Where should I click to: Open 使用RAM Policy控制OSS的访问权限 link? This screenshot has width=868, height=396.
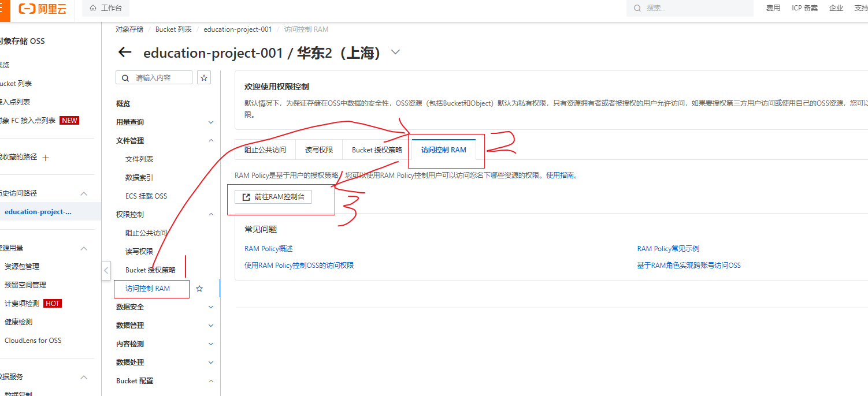click(299, 266)
